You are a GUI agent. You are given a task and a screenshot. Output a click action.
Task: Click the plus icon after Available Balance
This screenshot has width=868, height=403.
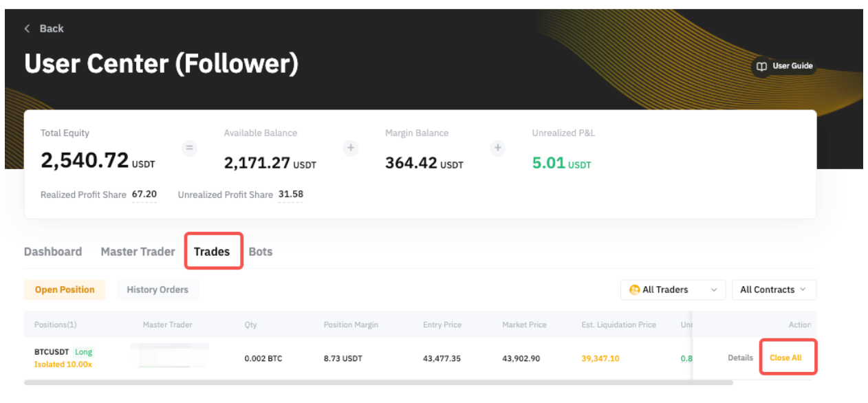point(351,148)
